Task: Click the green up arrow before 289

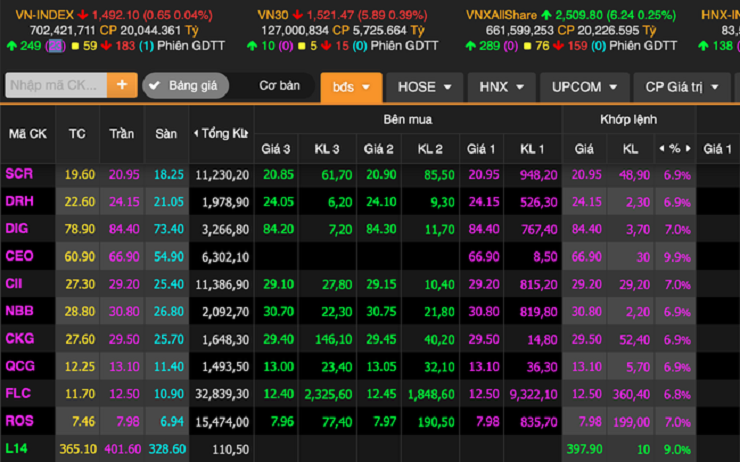Action: click(x=471, y=46)
